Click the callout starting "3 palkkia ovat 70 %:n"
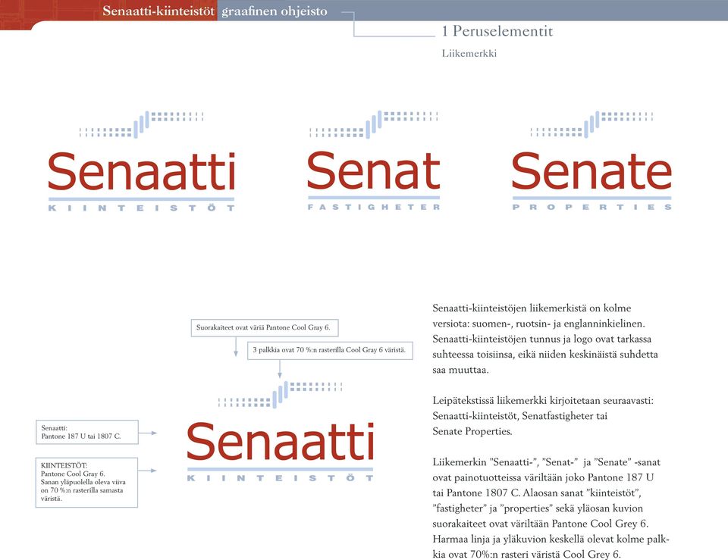This screenshot has height=560, width=728. 330,350
